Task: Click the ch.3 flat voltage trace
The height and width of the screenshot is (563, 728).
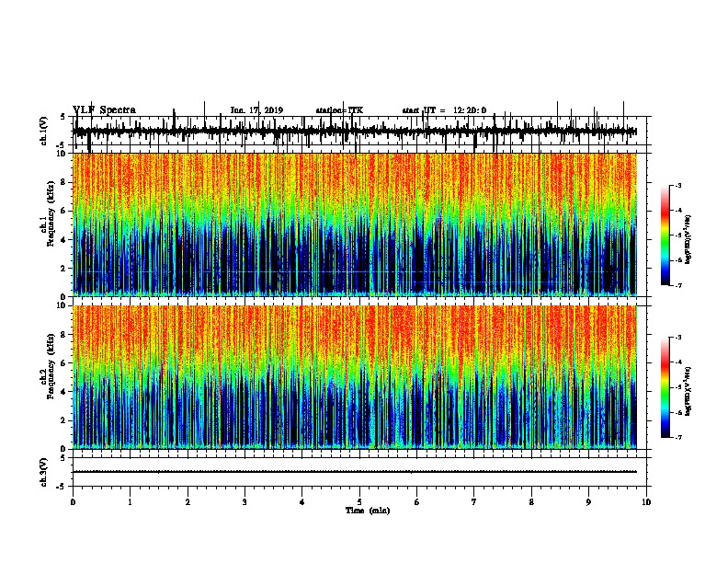Action: click(355, 472)
